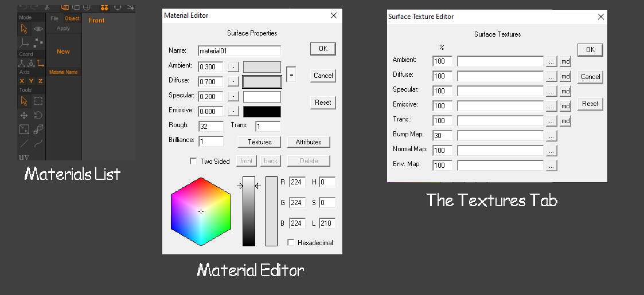Select the three-dots points mode icon
This screenshot has height=295, width=644.
pyautogui.click(x=38, y=42)
